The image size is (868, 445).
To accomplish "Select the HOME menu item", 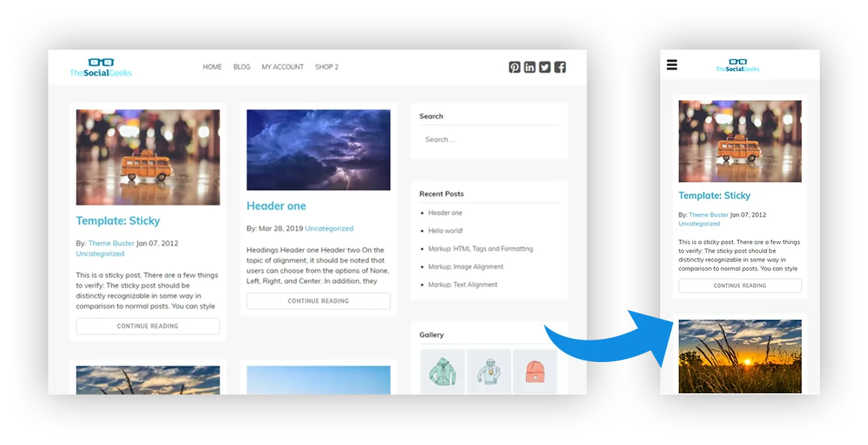I will pos(212,67).
